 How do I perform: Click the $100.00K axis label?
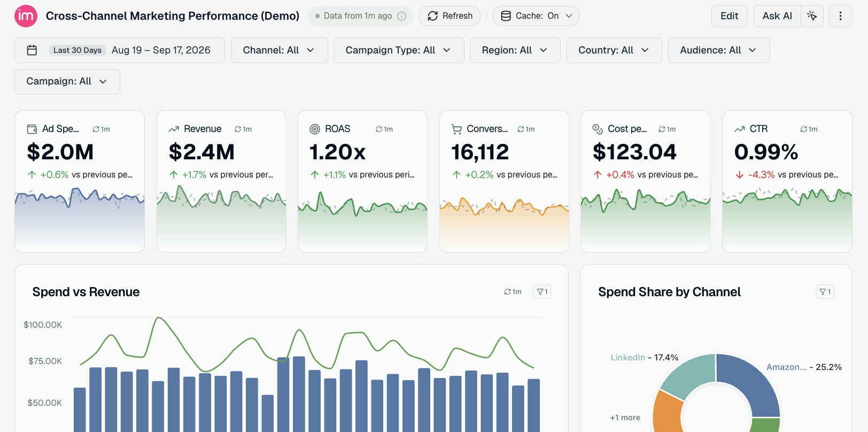(x=43, y=325)
